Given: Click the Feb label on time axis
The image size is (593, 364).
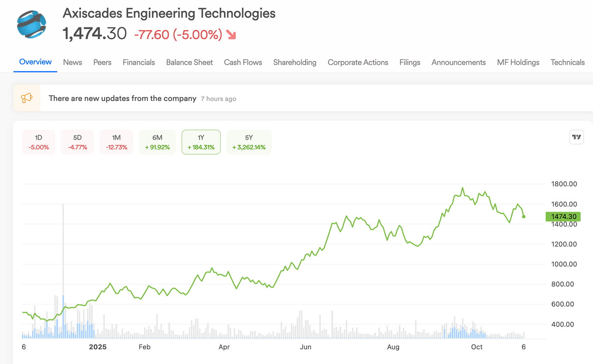Looking at the screenshot, I should pyautogui.click(x=145, y=347).
